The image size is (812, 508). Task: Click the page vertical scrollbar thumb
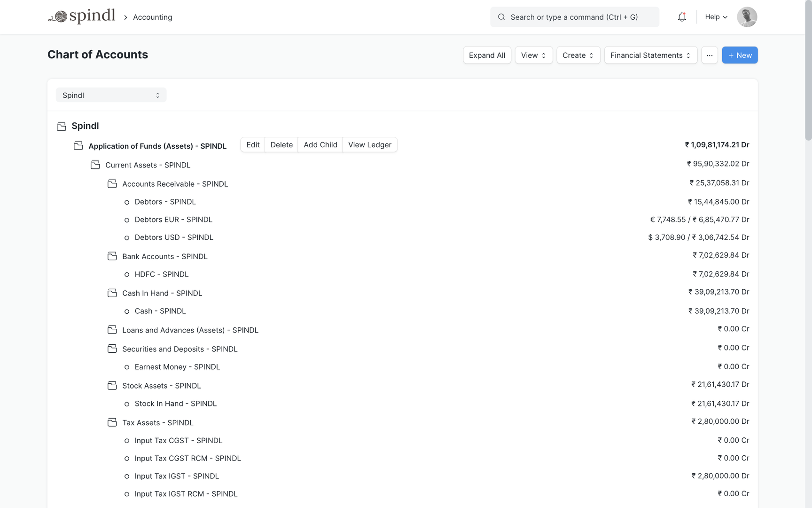[808, 71]
